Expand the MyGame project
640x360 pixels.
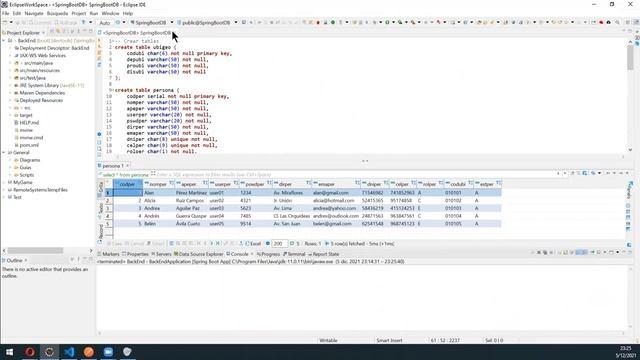(4, 182)
